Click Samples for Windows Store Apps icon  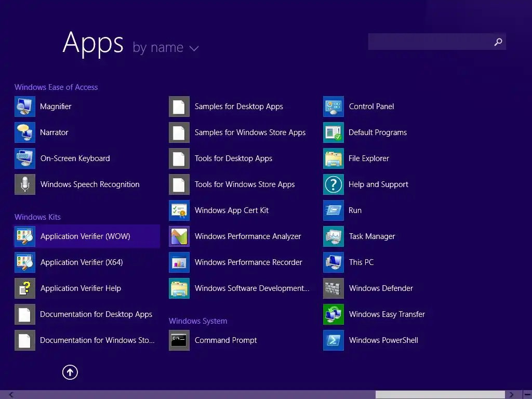179,132
